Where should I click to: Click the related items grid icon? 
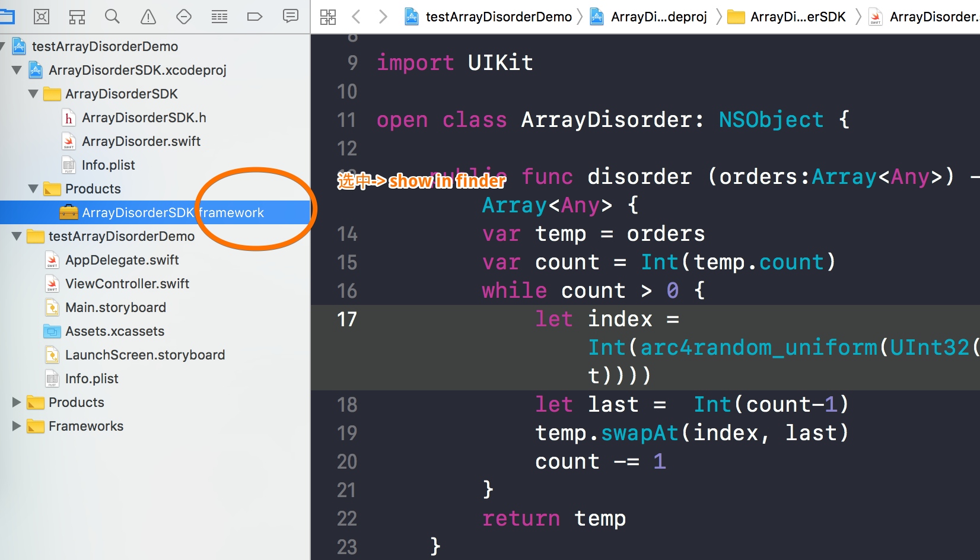(328, 17)
